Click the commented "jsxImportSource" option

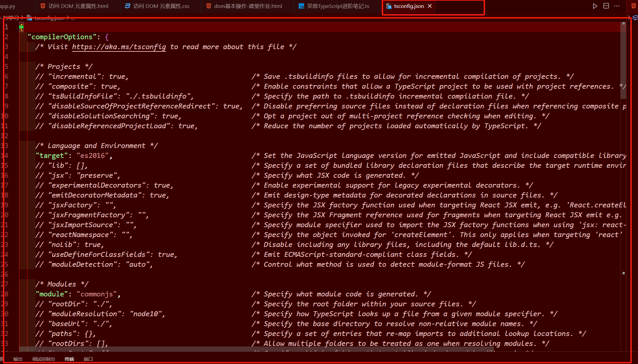click(x=86, y=225)
